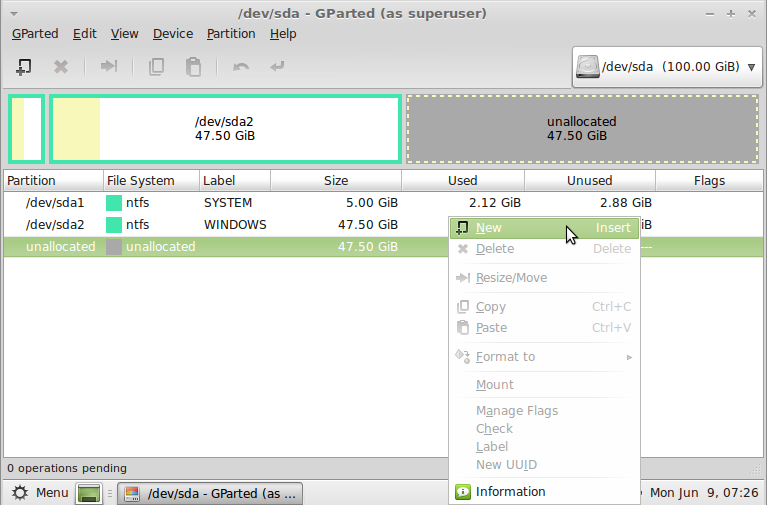This screenshot has width=767, height=505.
Task: Click the show desktop icon in taskbar
Action: pyautogui.click(x=89, y=493)
